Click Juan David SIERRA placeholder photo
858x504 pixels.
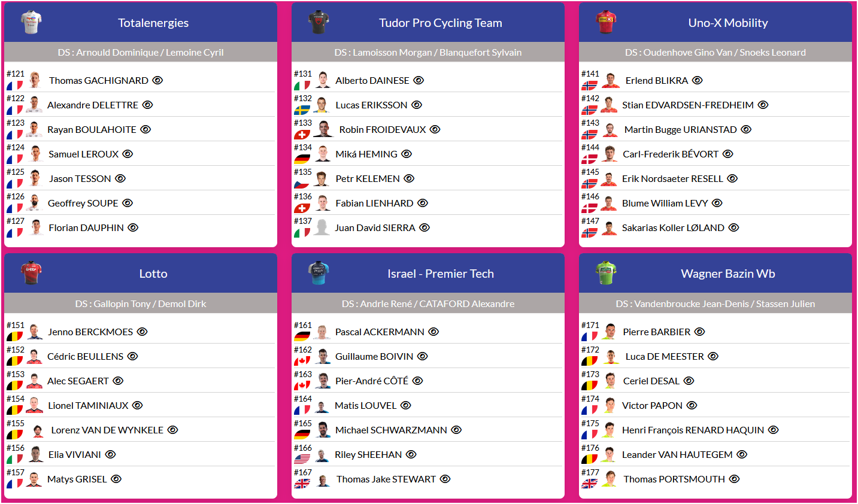click(x=322, y=227)
